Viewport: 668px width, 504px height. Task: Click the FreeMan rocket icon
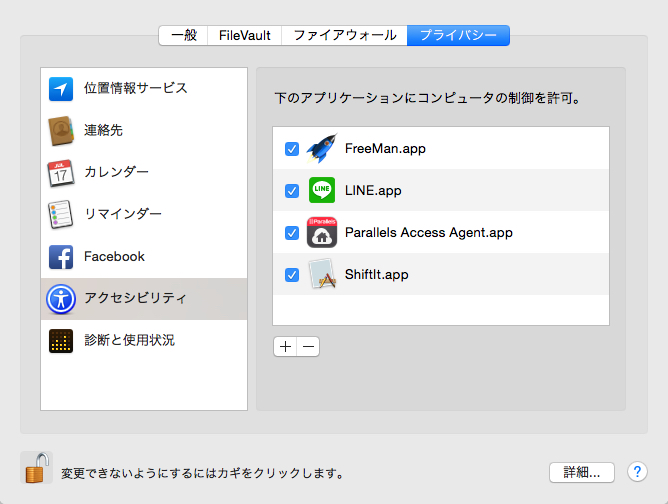pyautogui.click(x=322, y=148)
